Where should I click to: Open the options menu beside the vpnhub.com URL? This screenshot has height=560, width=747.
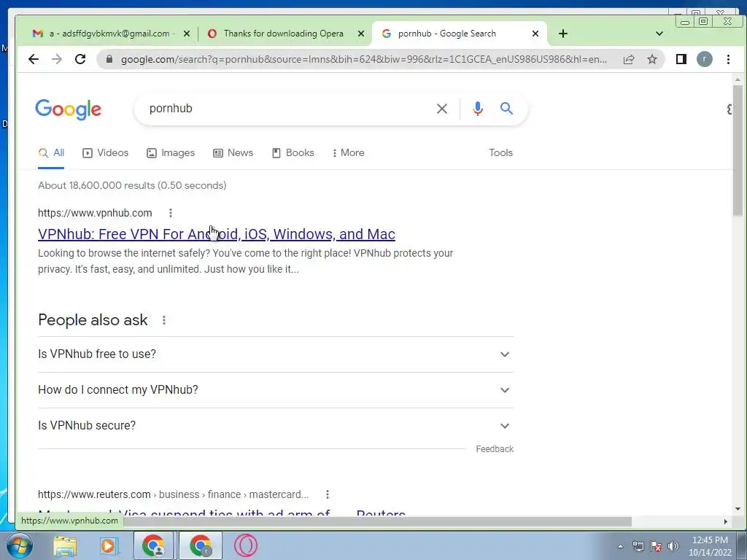pyautogui.click(x=170, y=213)
